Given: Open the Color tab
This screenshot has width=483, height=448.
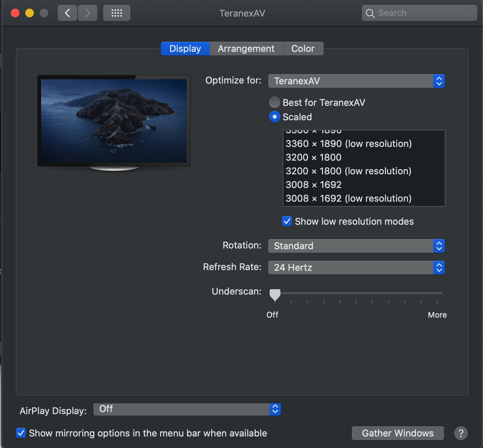Looking at the screenshot, I should [x=303, y=49].
